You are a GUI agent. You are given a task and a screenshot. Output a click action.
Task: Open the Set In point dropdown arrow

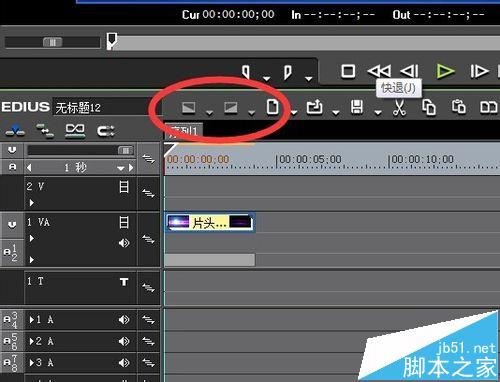(266, 79)
